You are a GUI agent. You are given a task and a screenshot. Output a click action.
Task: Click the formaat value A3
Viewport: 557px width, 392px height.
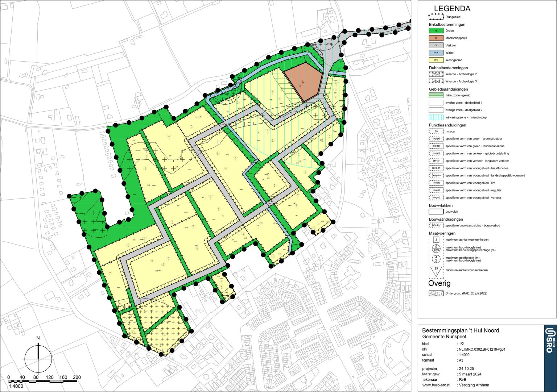461,360
